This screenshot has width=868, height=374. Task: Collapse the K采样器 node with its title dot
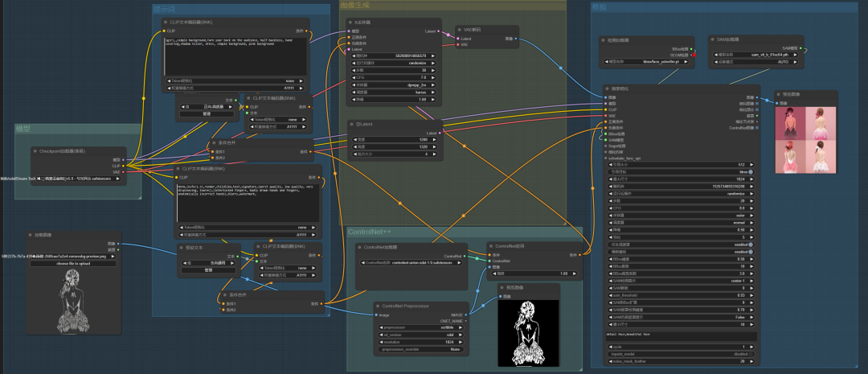click(351, 23)
